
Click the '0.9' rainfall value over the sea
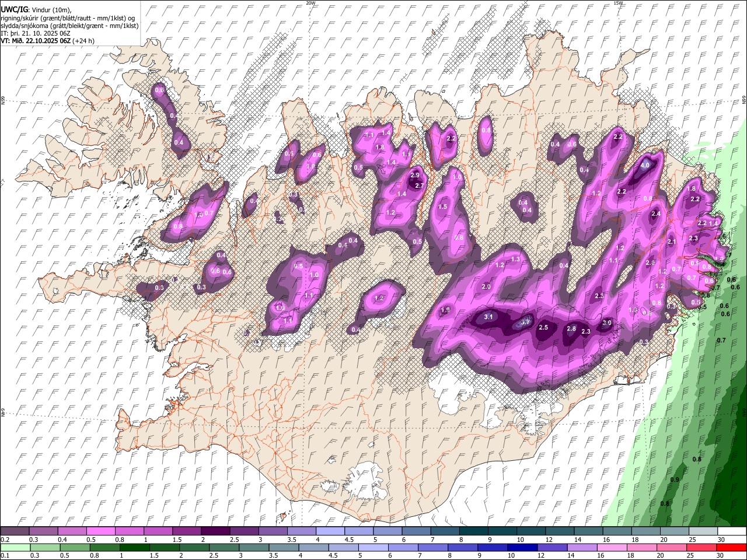[675, 480]
